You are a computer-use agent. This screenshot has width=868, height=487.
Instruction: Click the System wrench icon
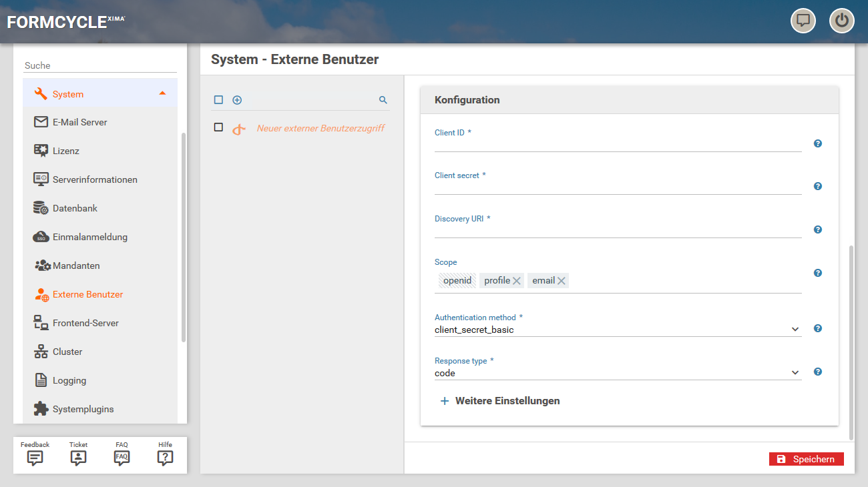[x=41, y=94]
